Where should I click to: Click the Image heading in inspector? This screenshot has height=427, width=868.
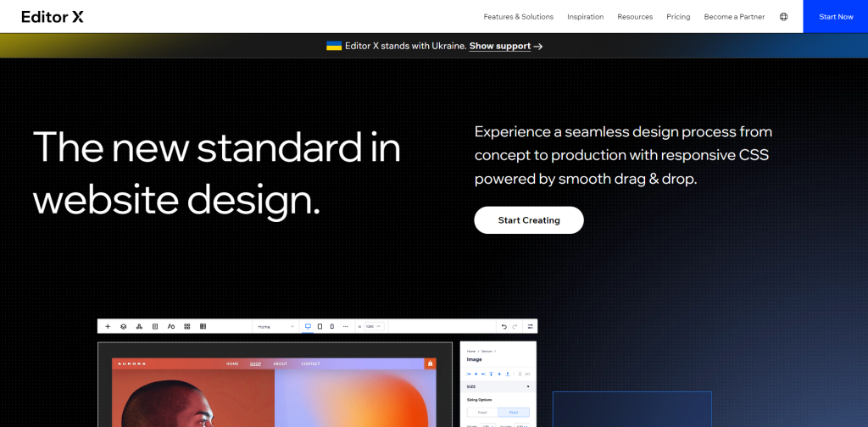(x=475, y=359)
